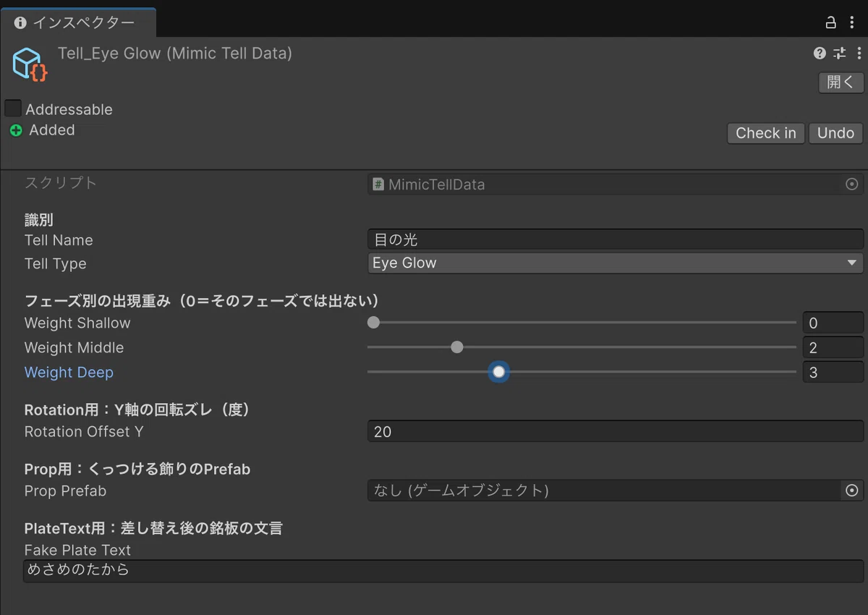Screen dimensions: 868x615
Task: Open the object picker for Prop Prefab
Action: [x=852, y=491]
